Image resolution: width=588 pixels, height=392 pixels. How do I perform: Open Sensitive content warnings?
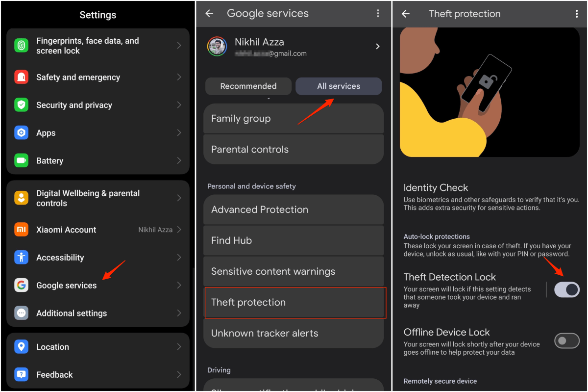point(294,271)
